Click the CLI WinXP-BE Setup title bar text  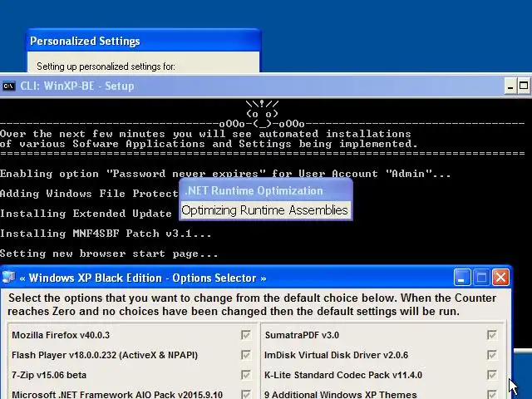tap(77, 86)
